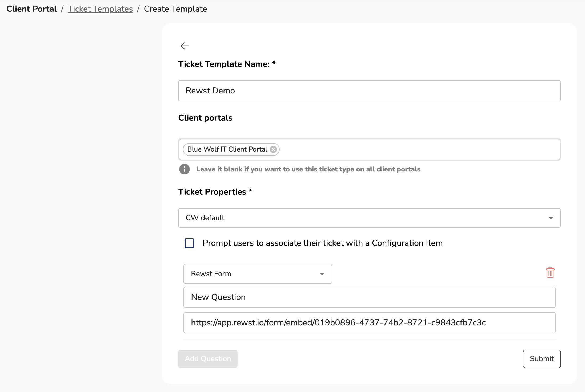This screenshot has height=392, width=585.
Task: Delete the question using the red trash icon
Action: coord(550,273)
